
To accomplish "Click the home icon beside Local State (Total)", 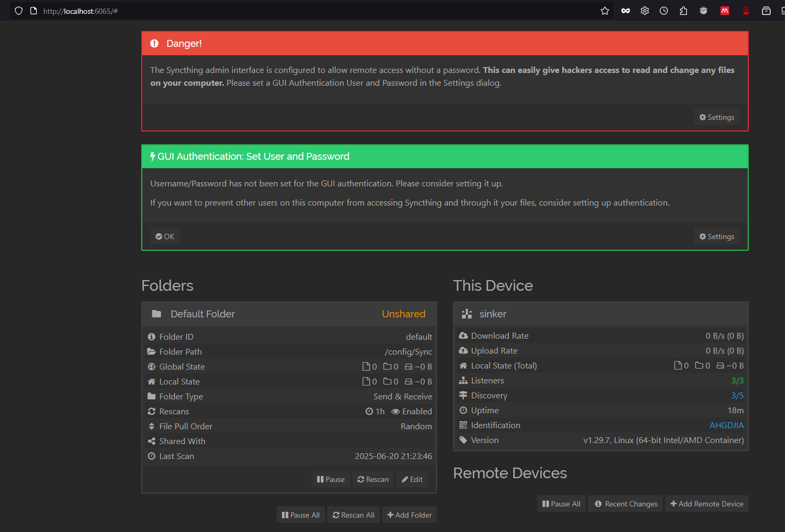I will point(463,365).
